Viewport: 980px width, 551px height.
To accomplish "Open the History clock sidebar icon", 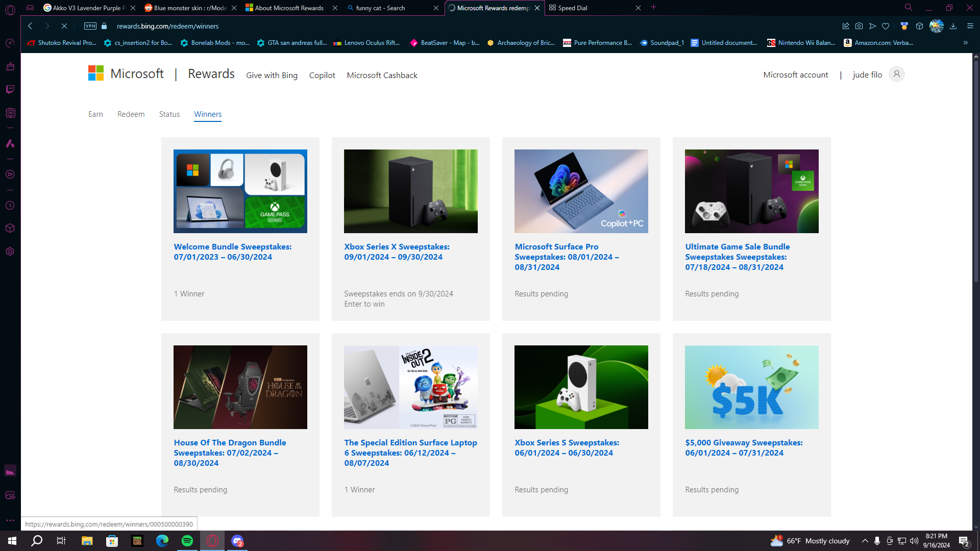I will [10, 206].
